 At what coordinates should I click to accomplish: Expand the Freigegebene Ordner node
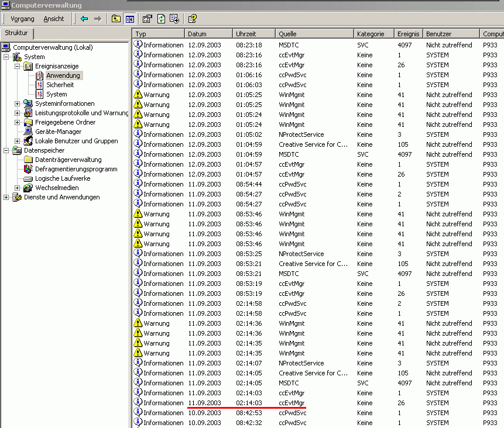[18, 122]
